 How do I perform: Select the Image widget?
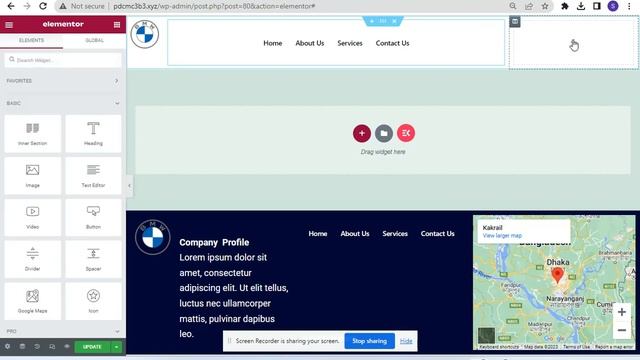point(33,176)
